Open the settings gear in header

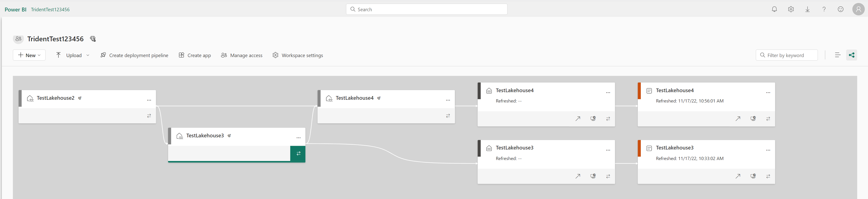pos(791,9)
